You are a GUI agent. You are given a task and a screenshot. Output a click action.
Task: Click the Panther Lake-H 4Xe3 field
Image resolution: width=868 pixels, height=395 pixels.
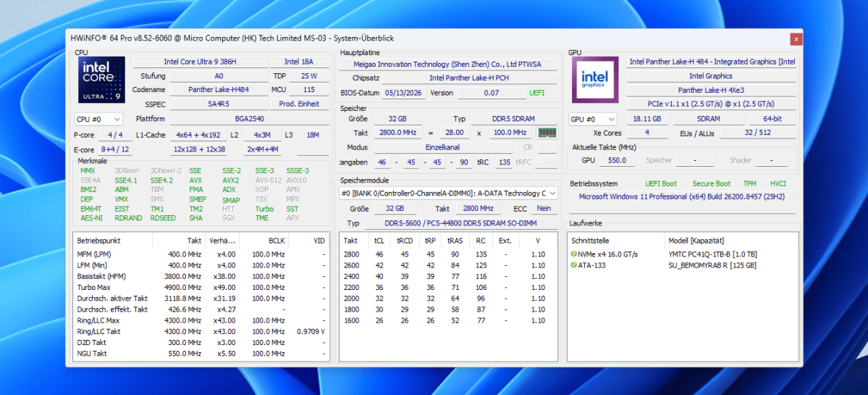click(x=712, y=90)
